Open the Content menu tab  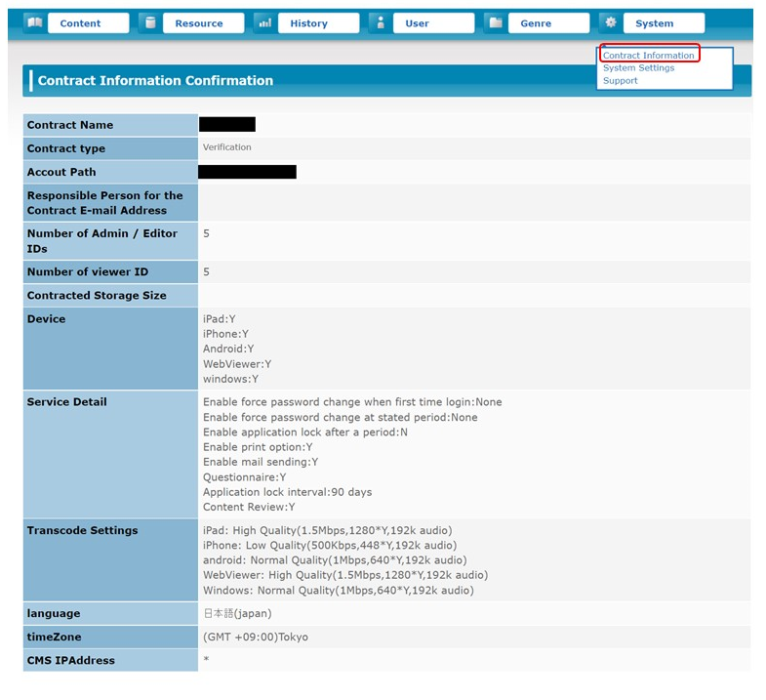coord(89,23)
